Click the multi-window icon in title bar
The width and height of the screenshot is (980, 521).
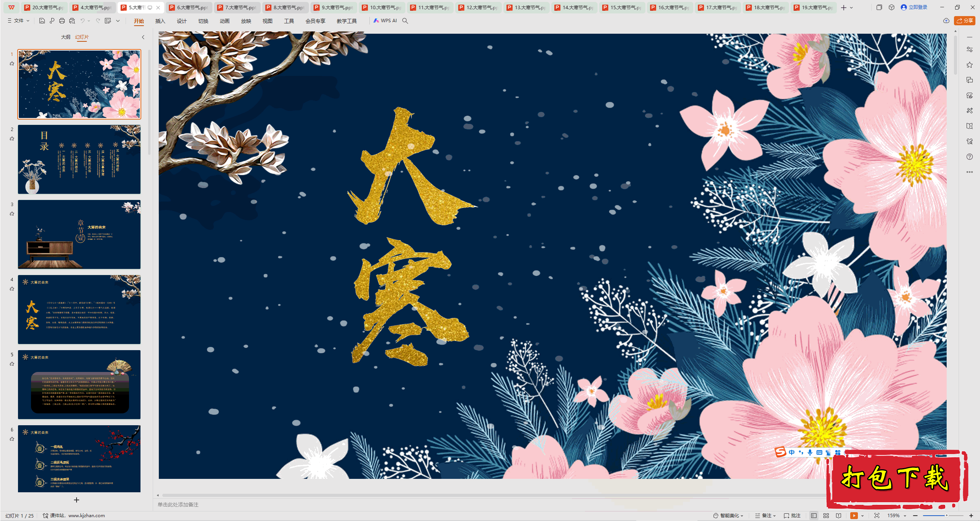click(x=879, y=7)
